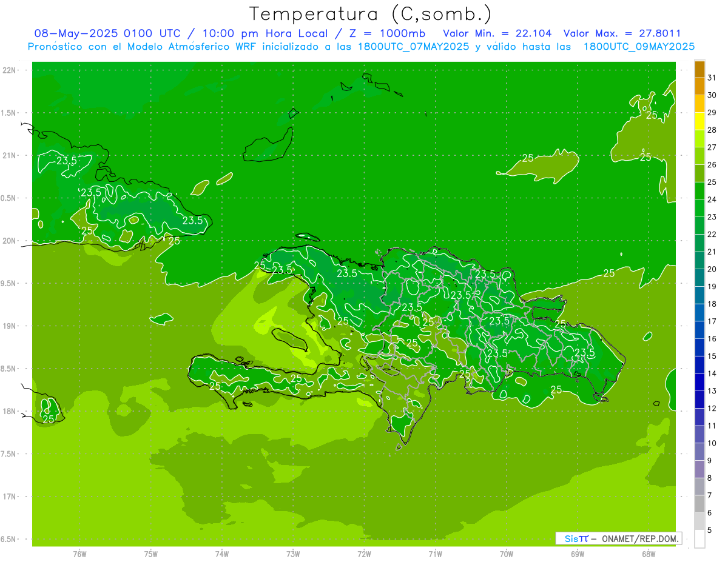Click the "75W" longitude axis label

point(151,554)
